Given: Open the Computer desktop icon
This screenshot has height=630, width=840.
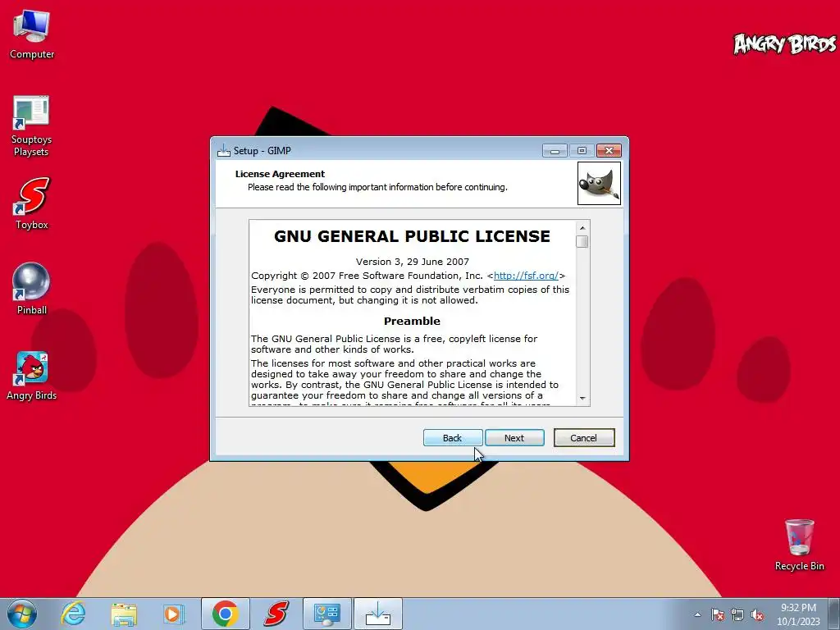Looking at the screenshot, I should pyautogui.click(x=32, y=34).
